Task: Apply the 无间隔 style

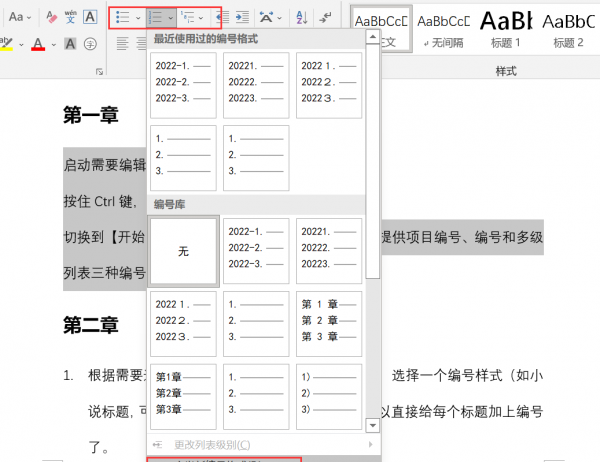Action: coord(443,29)
